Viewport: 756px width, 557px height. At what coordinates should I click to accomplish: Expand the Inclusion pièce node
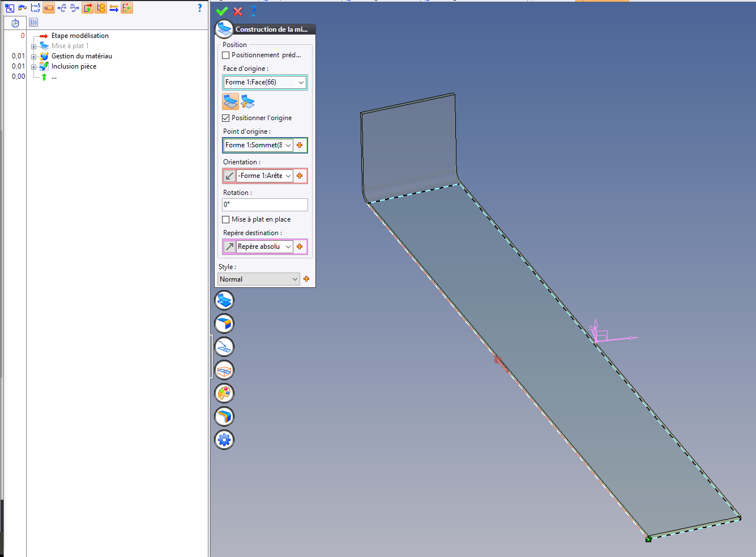tap(34, 67)
